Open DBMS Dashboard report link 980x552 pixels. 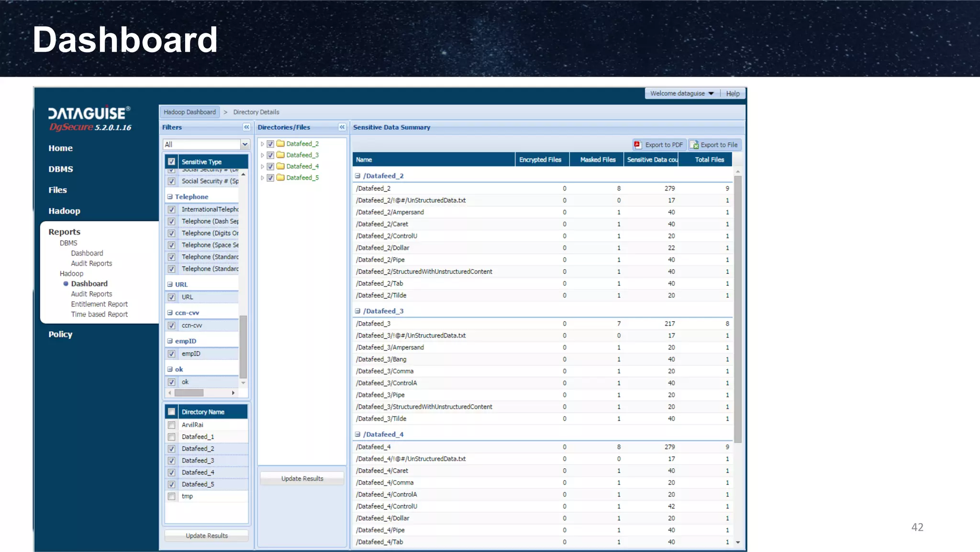click(x=87, y=253)
